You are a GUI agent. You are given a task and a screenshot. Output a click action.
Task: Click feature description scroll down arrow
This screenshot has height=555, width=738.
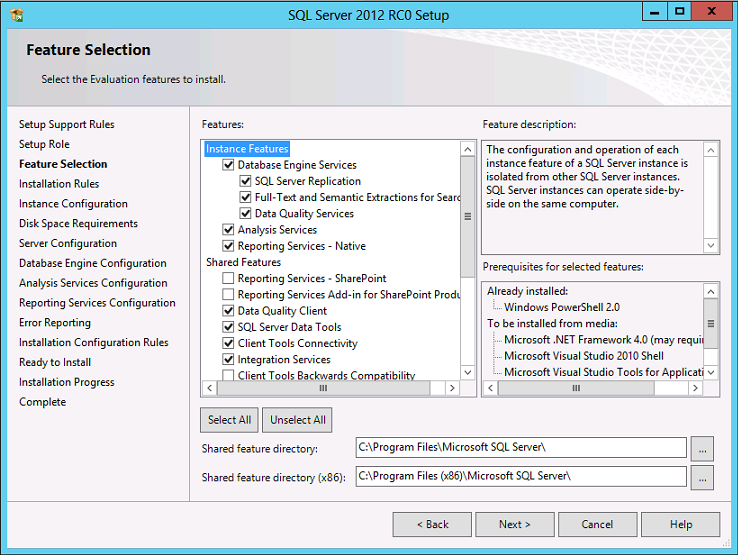[x=711, y=245]
